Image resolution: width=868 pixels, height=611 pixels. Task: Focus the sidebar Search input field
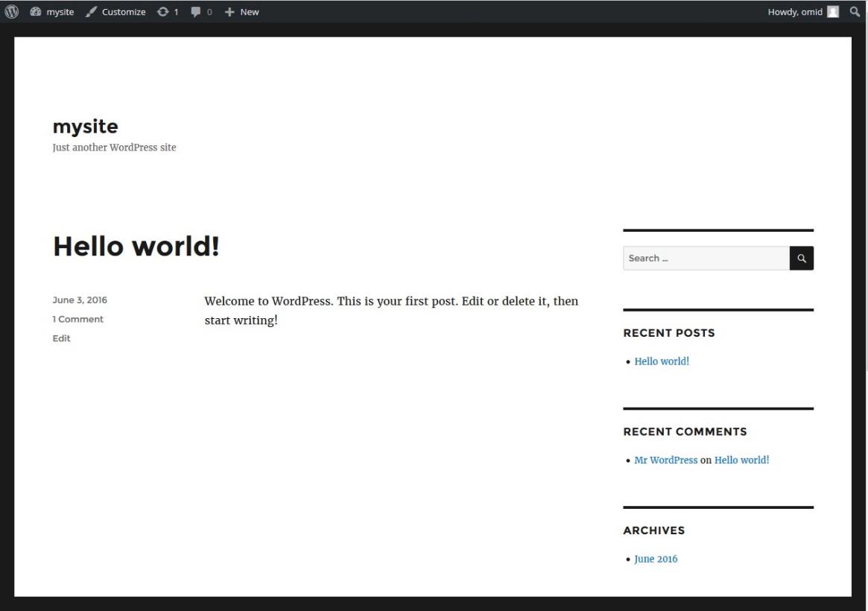coord(706,259)
